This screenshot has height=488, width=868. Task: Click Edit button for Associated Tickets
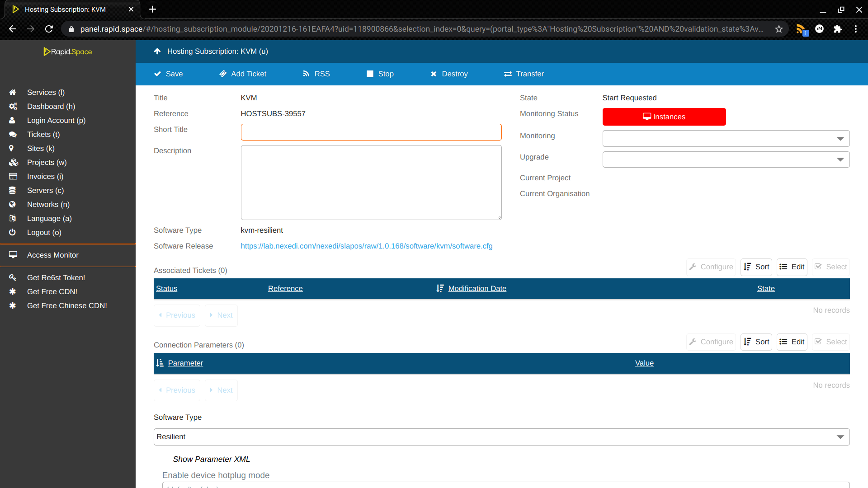(x=792, y=267)
